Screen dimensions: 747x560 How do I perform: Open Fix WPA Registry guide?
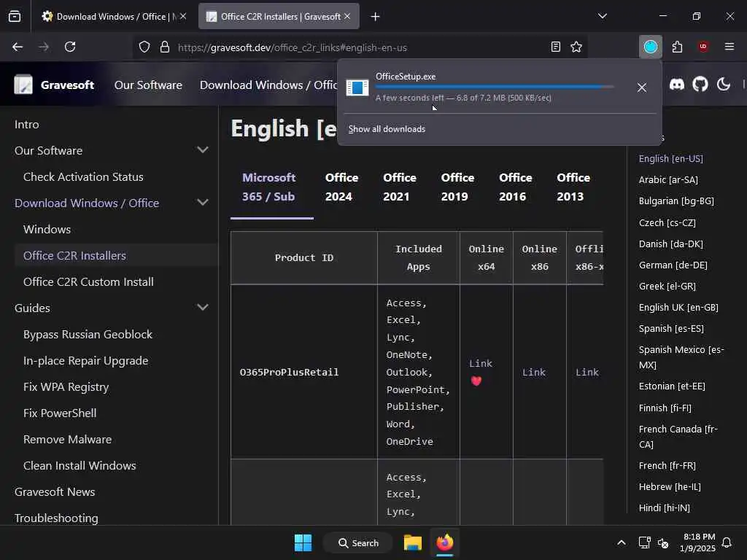click(x=66, y=386)
